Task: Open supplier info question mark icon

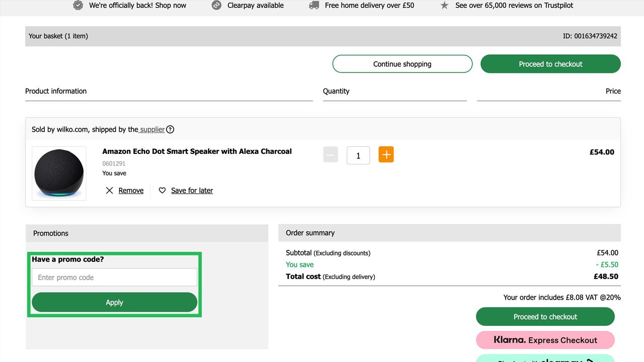Action: (170, 129)
